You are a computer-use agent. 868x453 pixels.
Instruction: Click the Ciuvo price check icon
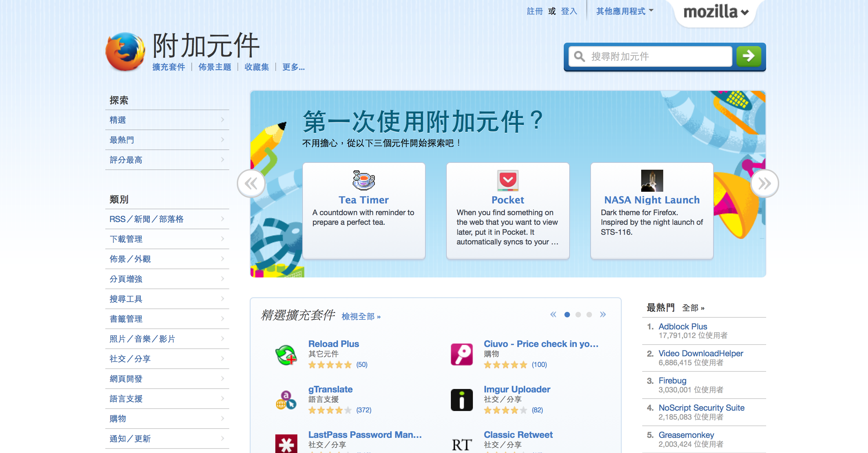462,355
